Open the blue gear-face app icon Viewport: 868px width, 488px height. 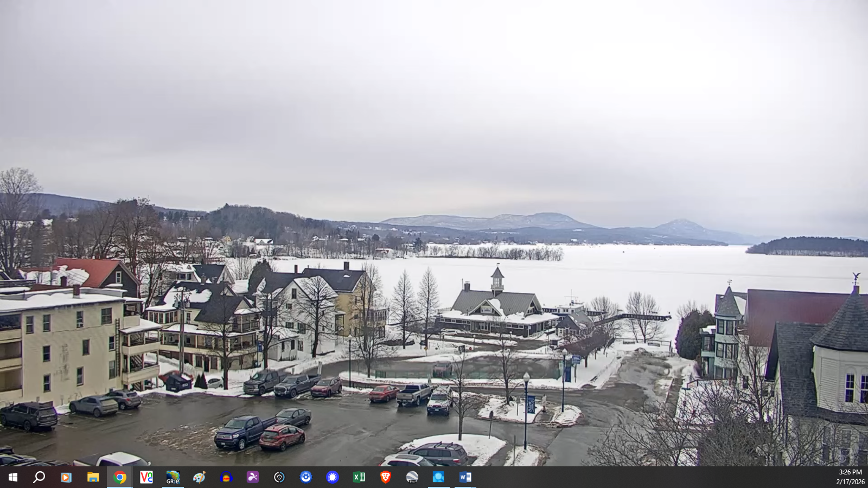(306, 477)
